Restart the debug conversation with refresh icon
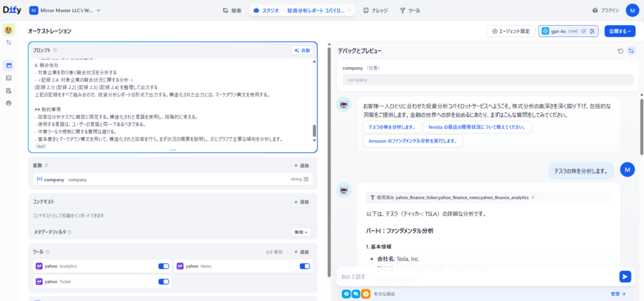The width and height of the screenshot is (644, 301). (x=621, y=51)
